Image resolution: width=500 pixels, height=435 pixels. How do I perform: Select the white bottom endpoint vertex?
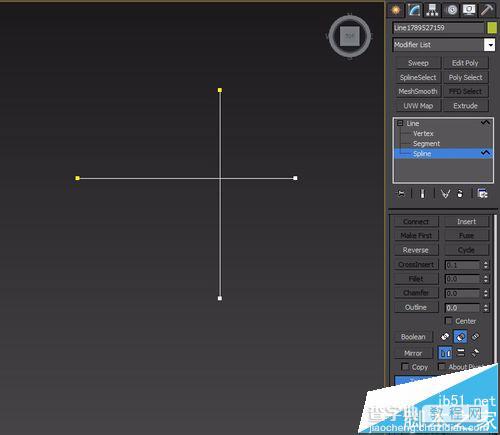[220, 298]
